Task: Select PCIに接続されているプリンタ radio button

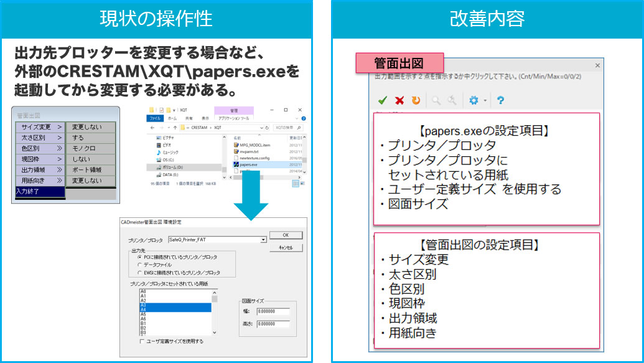Action: point(139,257)
